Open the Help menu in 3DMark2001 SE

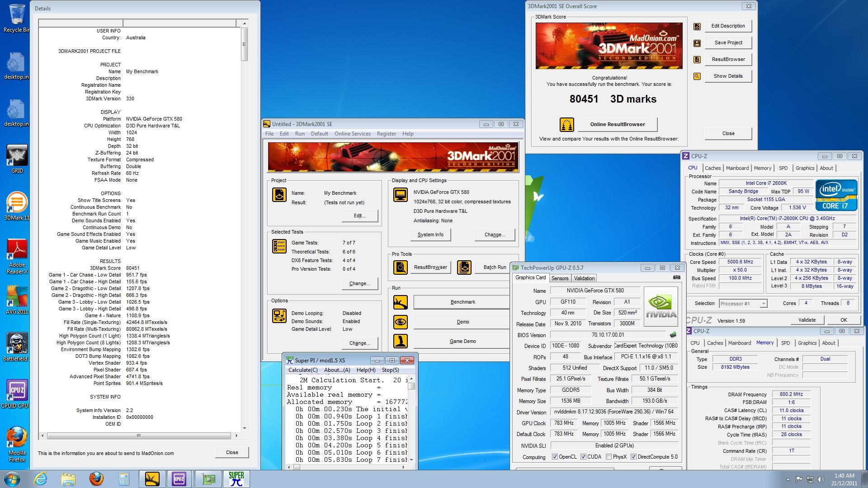tap(408, 134)
